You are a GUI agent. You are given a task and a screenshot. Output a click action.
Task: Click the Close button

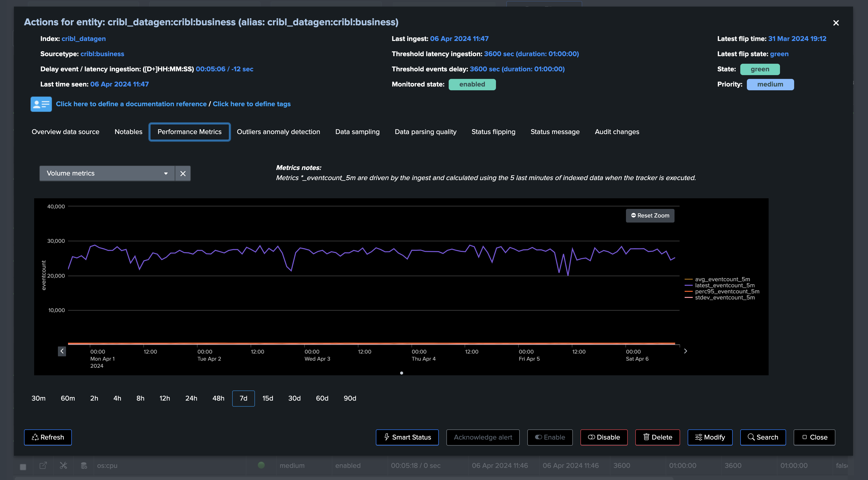[x=814, y=438]
